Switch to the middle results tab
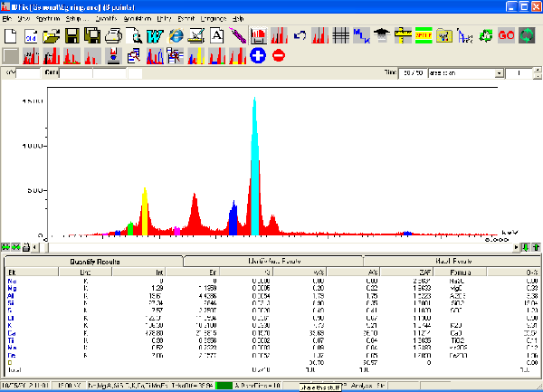 (x=274, y=261)
